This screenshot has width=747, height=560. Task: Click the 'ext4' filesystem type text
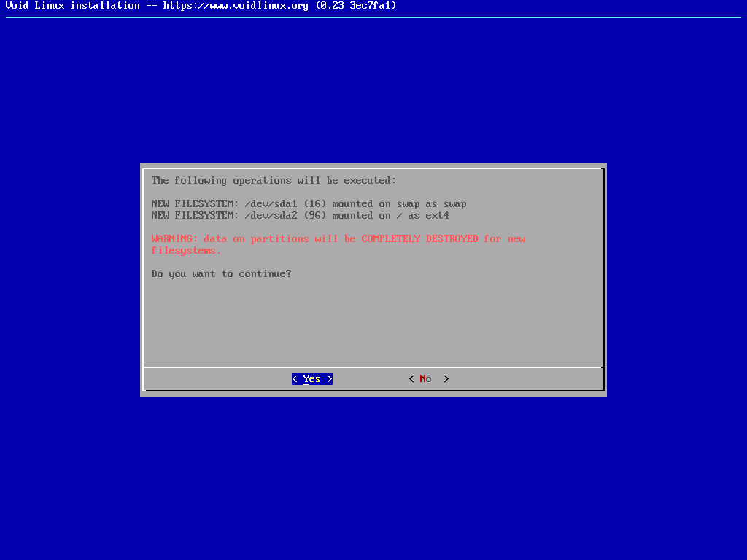438,216
